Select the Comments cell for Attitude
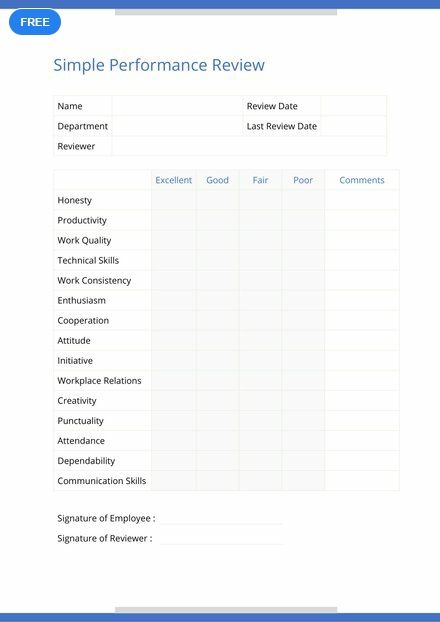 coord(362,340)
